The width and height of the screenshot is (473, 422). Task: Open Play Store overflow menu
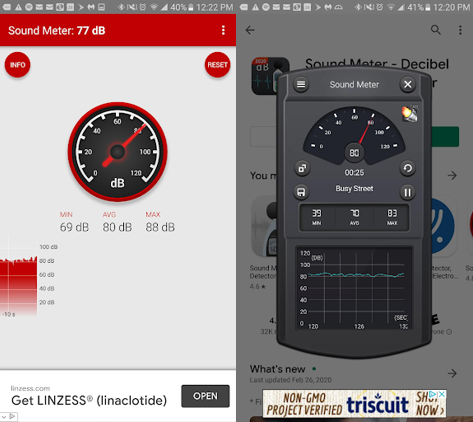460,30
